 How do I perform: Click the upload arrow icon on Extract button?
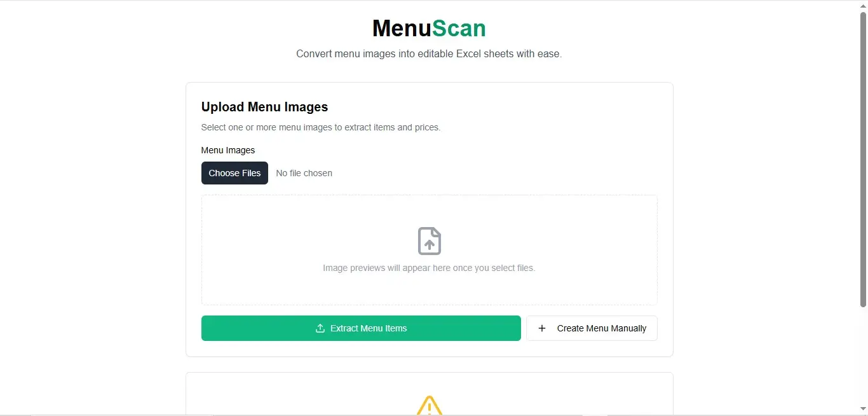[320, 328]
